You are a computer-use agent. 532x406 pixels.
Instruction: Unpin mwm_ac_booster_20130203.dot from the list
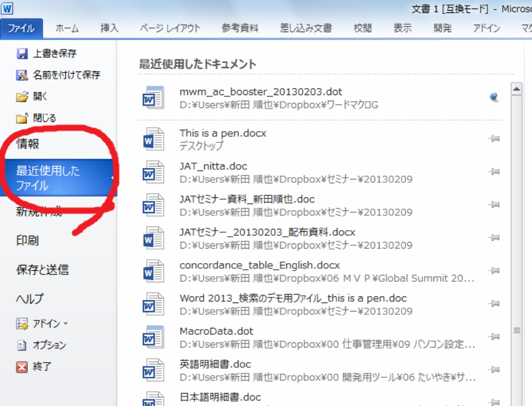pyautogui.click(x=494, y=97)
